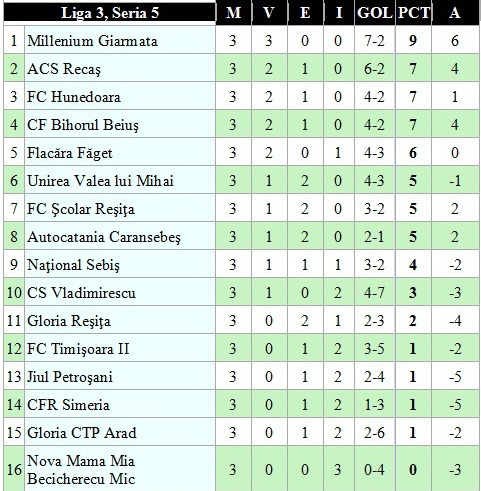Click the M column header
The width and height of the screenshot is (481, 491).
click(x=233, y=13)
